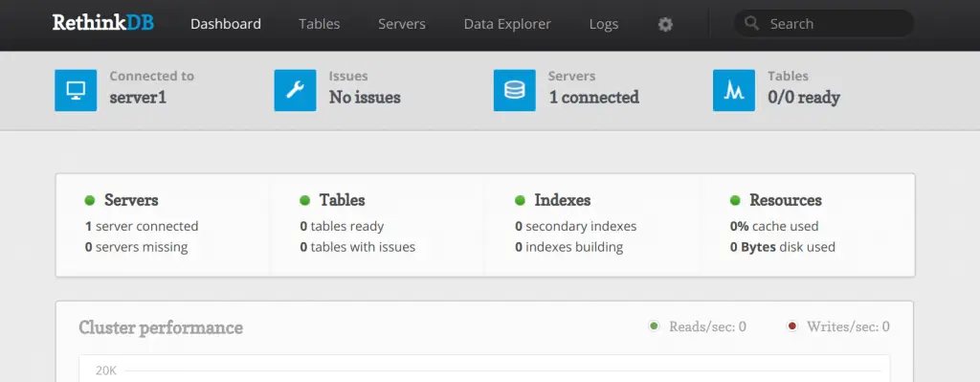The image size is (980, 382).
Task: Click the green Reads/sec legend dot
Action: click(x=655, y=326)
